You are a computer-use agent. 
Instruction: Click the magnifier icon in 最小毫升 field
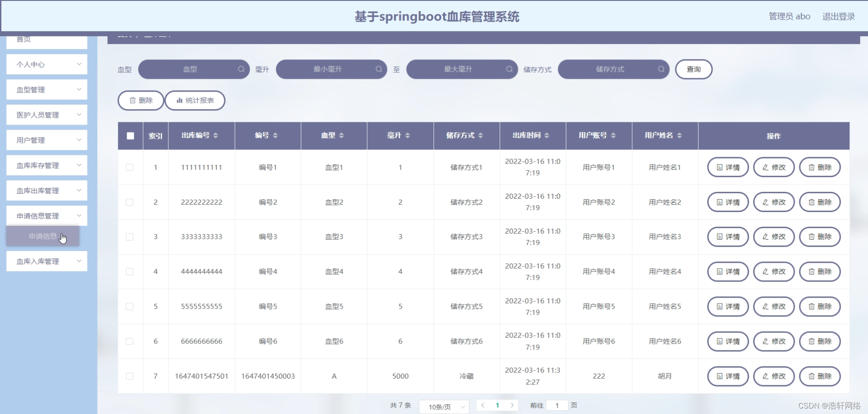tap(379, 69)
